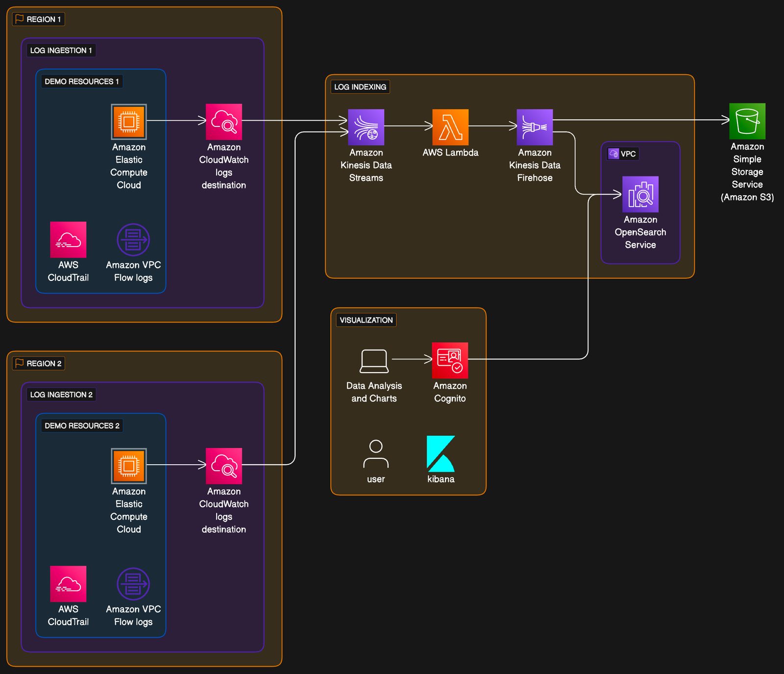Select 'Amazon VPC Flow logs' caption in Demo Resources 1
The image size is (784, 674).
point(133,271)
